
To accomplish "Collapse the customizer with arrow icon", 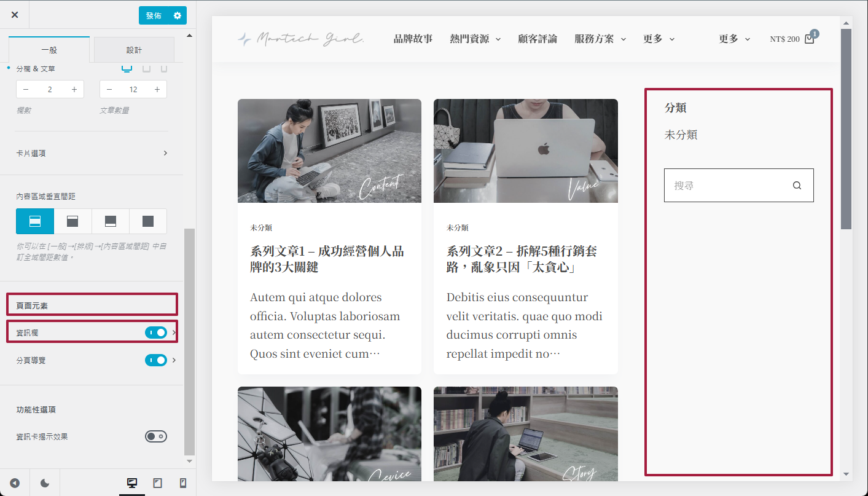I will (x=15, y=483).
